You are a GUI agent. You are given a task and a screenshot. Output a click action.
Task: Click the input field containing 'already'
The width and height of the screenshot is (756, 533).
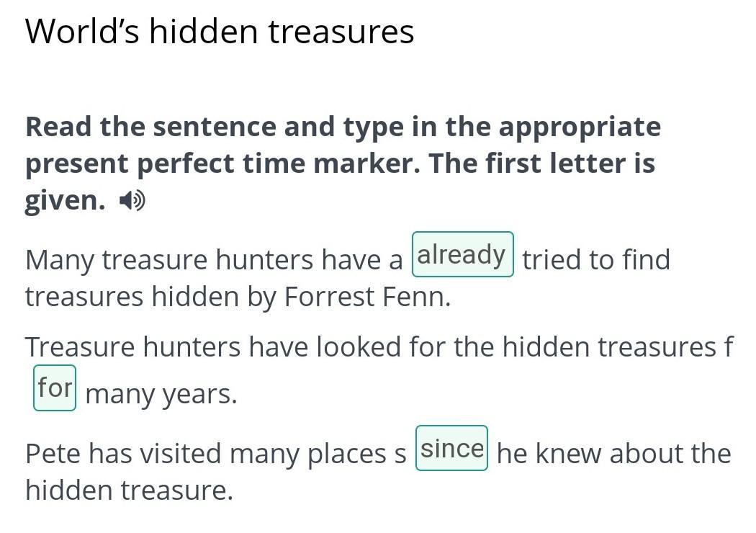coord(462,255)
